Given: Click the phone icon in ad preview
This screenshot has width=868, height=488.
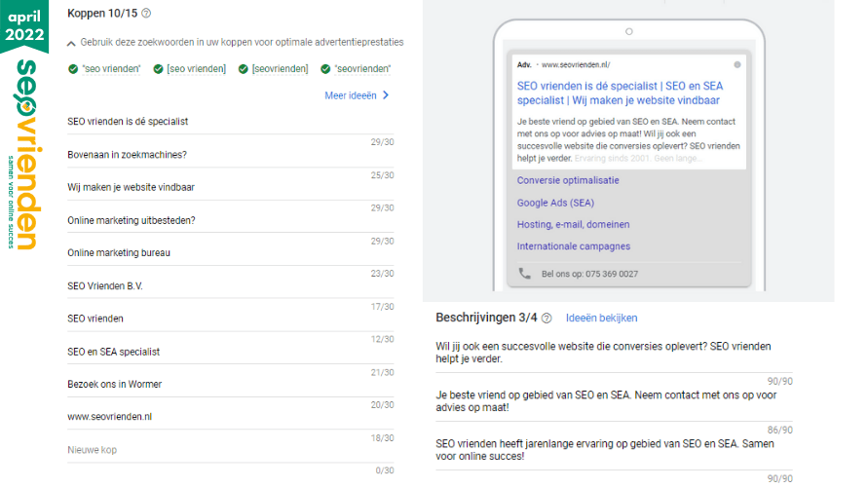Looking at the screenshot, I should (x=525, y=274).
